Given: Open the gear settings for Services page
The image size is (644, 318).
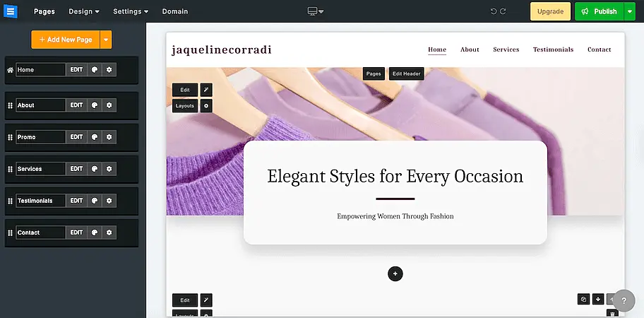Looking at the screenshot, I should point(109,169).
